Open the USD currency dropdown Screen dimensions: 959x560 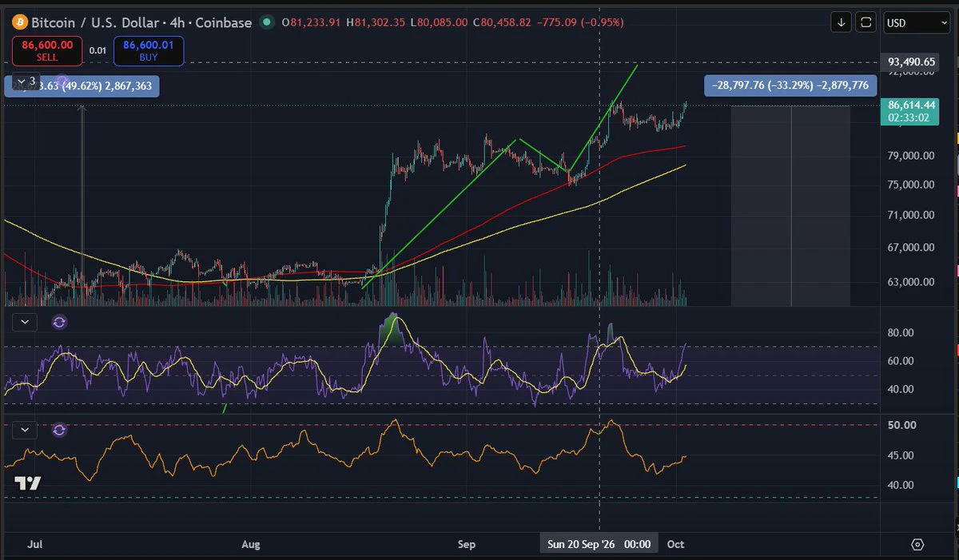tap(917, 22)
